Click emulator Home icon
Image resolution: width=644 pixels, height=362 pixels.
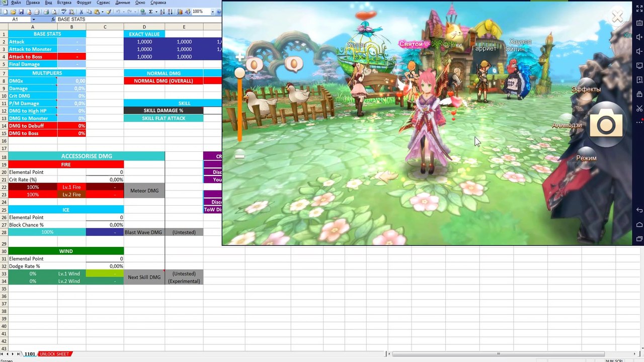(x=639, y=224)
